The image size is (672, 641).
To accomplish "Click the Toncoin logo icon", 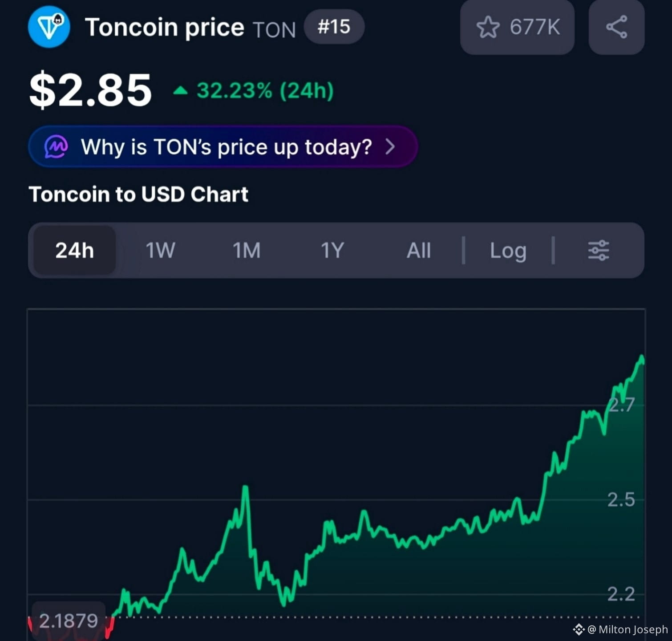I will click(49, 27).
